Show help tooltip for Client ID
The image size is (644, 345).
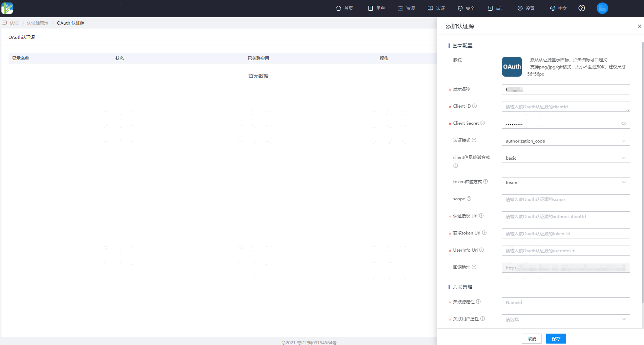(475, 106)
